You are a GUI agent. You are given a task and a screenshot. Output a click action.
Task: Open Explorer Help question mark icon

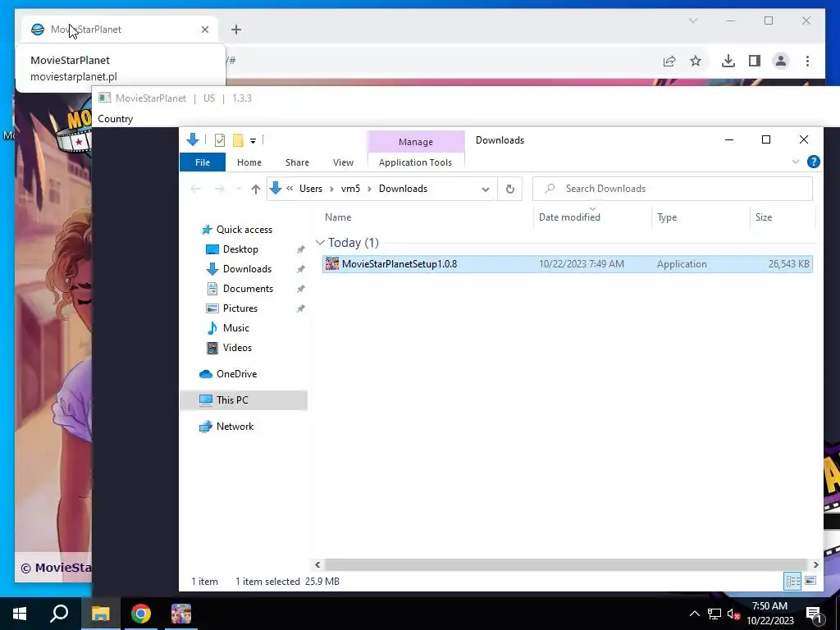(813, 162)
